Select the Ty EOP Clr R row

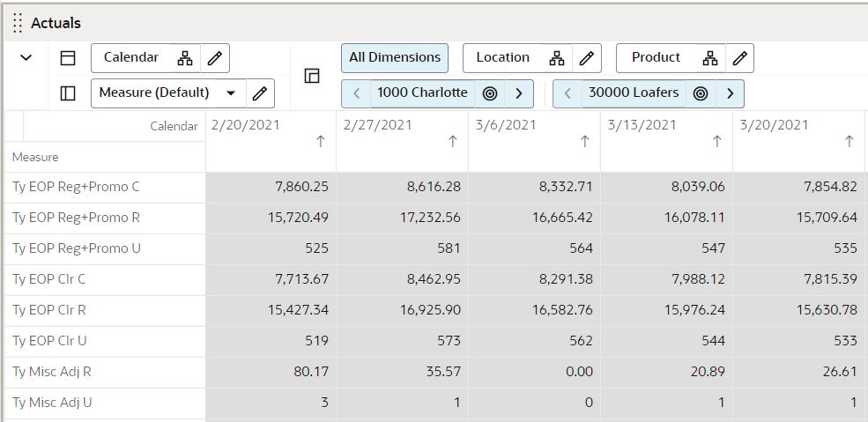105,310
